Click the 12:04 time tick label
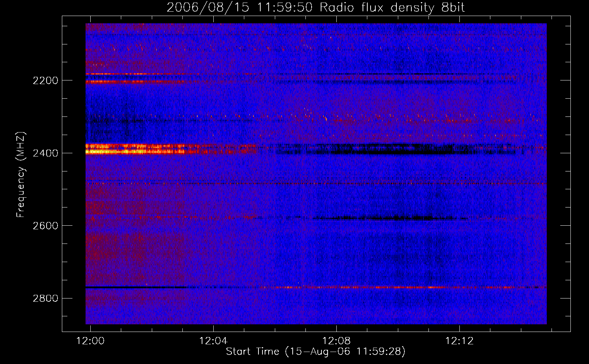This screenshot has width=589, height=364. pyautogui.click(x=213, y=341)
